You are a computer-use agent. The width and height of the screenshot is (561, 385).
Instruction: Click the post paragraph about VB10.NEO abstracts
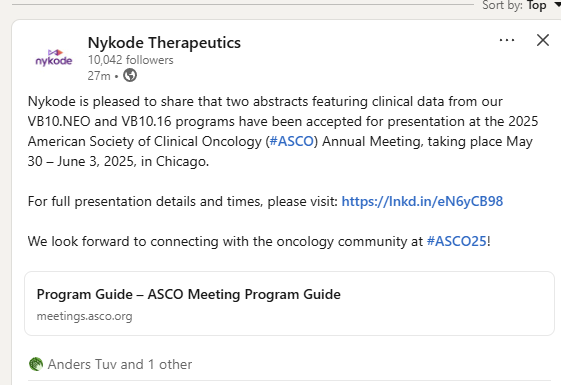(283, 131)
